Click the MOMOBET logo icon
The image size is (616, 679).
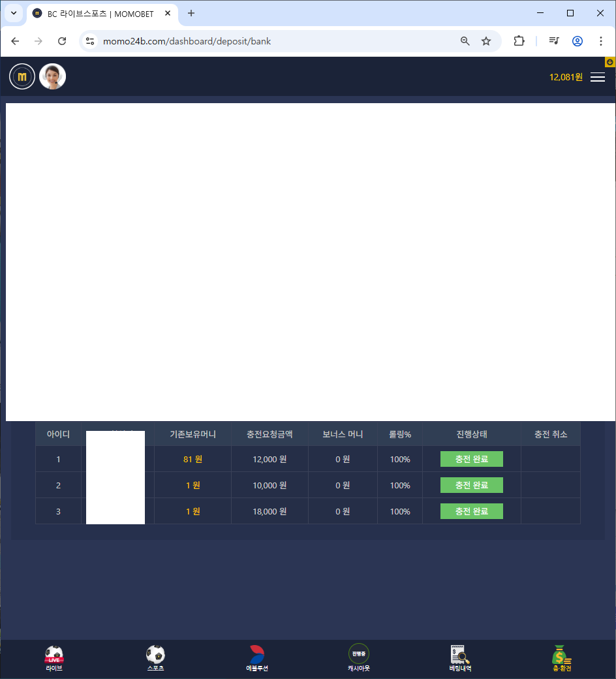click(x=22, y=76)
